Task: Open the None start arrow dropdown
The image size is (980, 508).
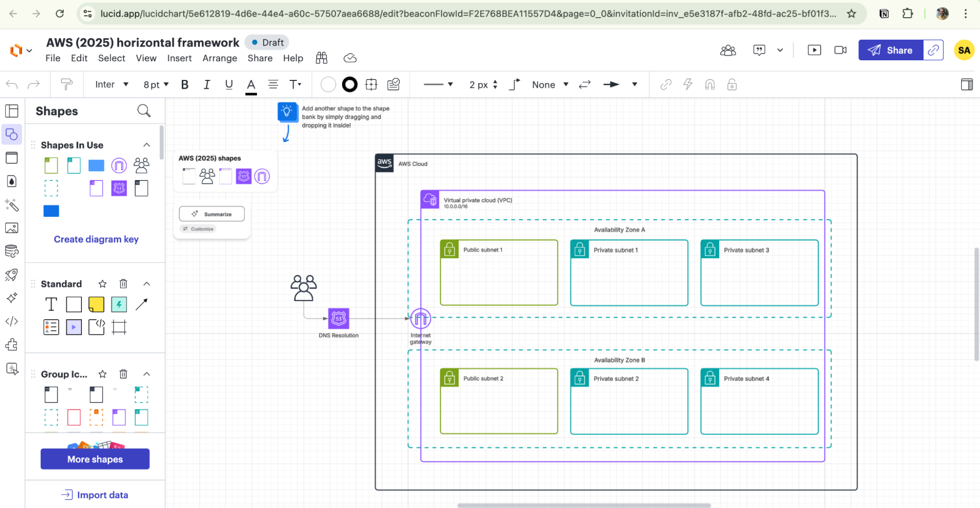Action: [x=550, y=85]
